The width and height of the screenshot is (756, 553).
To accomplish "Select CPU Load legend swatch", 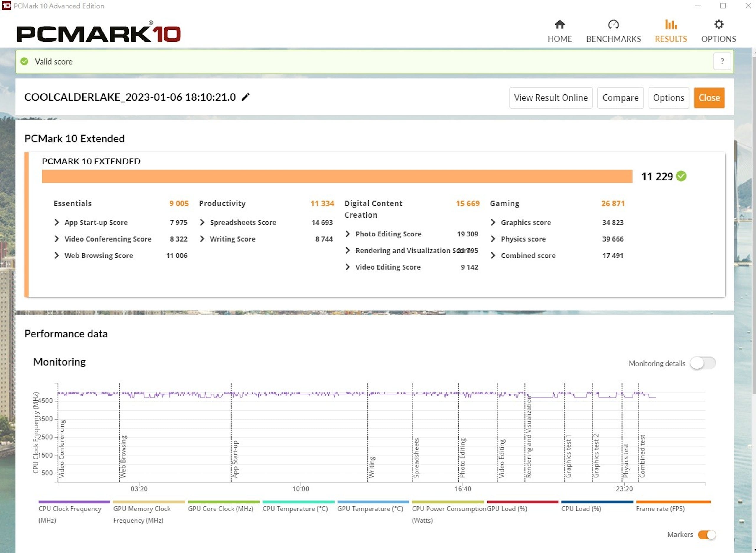I will 597,502.
